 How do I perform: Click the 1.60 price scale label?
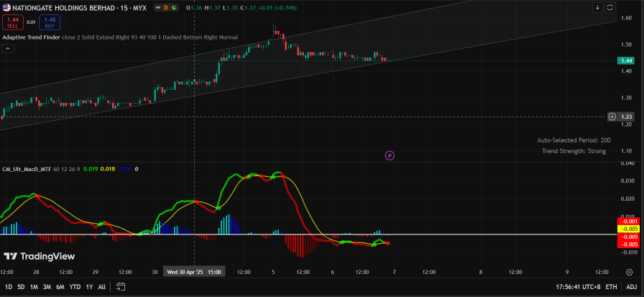626,18
